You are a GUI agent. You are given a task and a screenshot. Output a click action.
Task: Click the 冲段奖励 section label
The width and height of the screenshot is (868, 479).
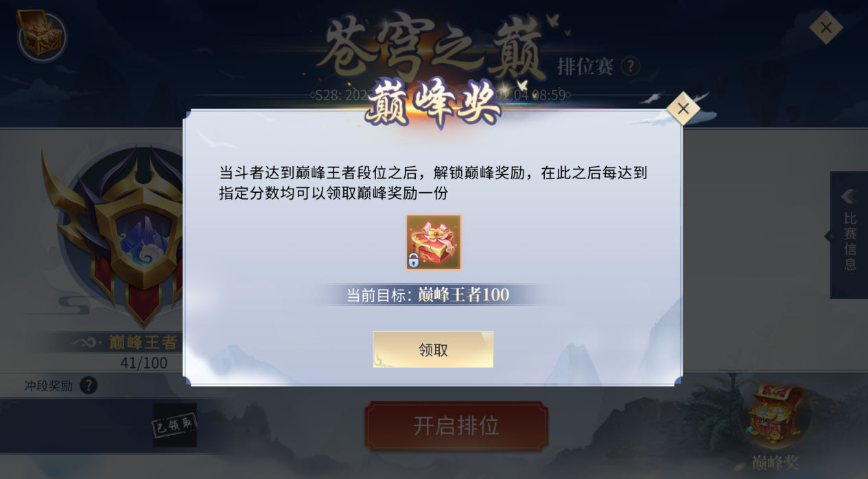click(48, 386)
